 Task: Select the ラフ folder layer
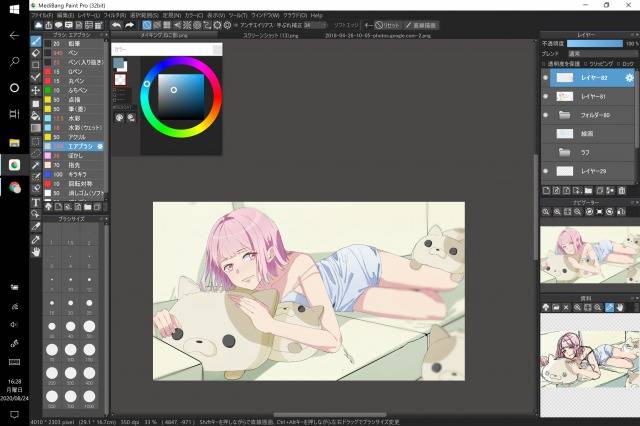point(588,152)
